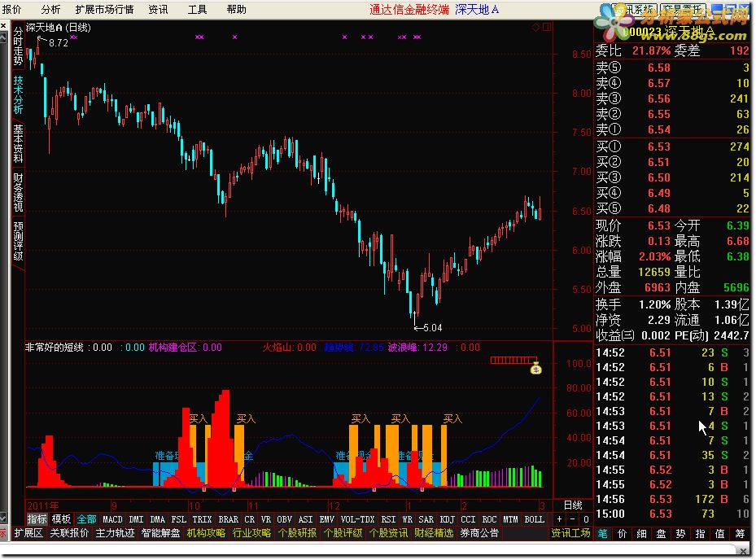Open the 分析 menu

tap(50, 9)
